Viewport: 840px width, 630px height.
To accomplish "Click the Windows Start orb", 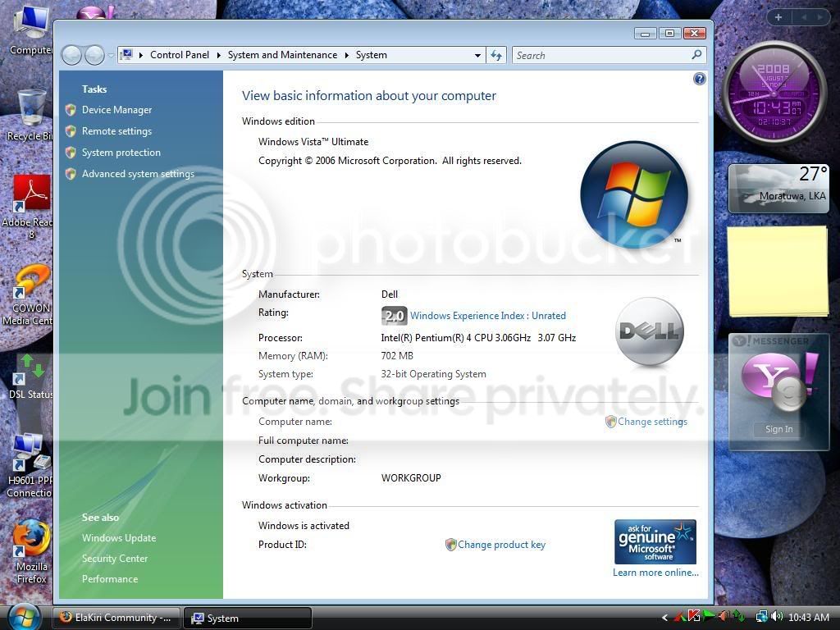I will pos(24,617).
